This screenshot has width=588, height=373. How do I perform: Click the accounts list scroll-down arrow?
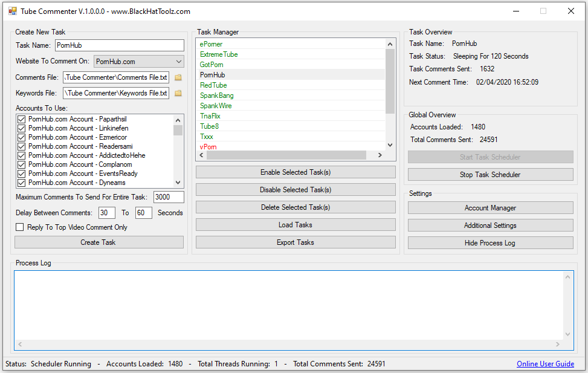pyautogui.click(x=178, y=183)
